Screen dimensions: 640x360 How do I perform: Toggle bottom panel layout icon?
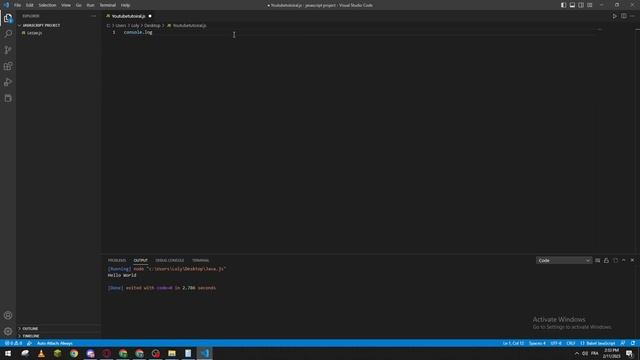(x=572, y=5)
